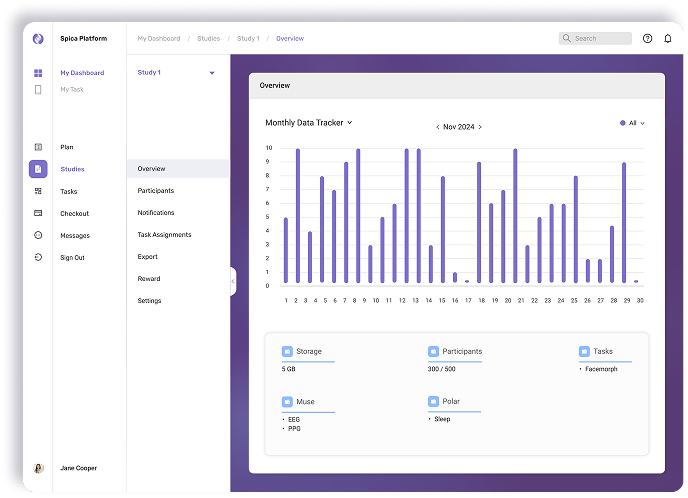Go to previous month arrow before Nov 2024
688x498 pixels.
coord(437,127)
